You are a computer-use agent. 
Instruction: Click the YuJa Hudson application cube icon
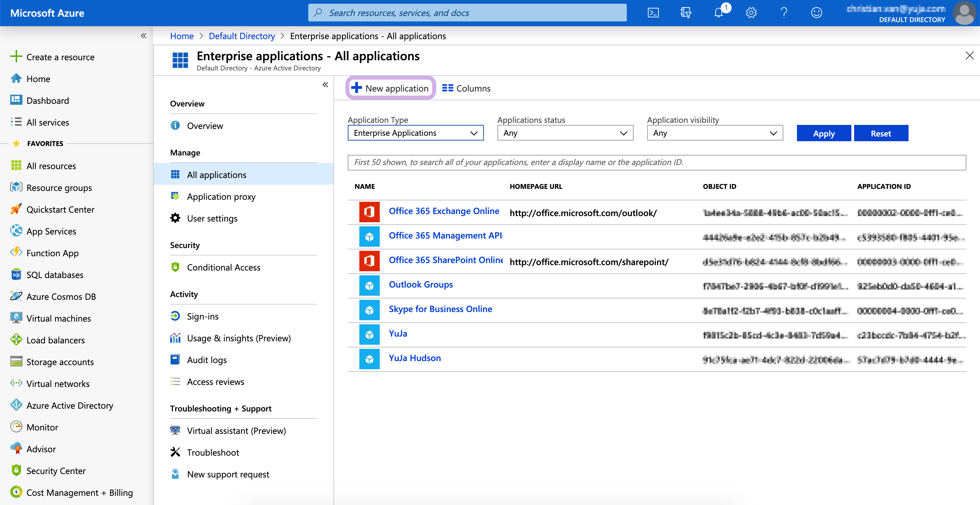369,359
